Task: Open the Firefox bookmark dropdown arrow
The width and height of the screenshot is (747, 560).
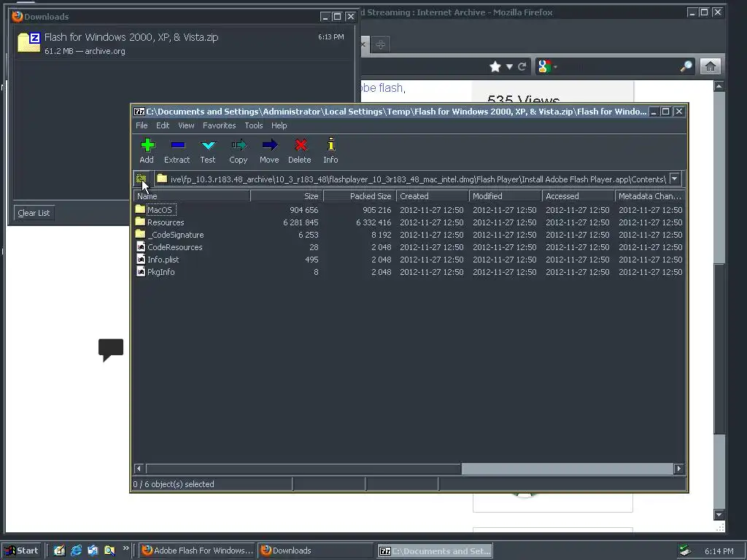Action: click(x=509, y=66)
